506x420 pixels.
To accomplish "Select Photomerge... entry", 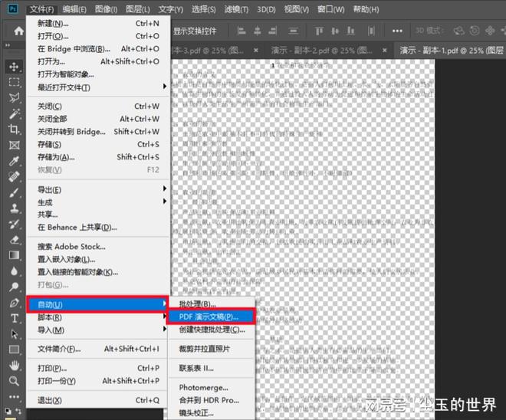I will (211, 387).
